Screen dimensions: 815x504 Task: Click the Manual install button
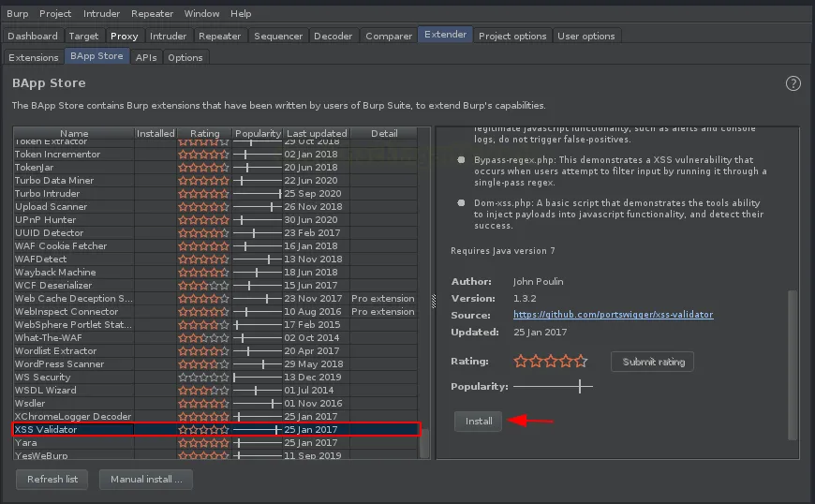coord(146,479)
